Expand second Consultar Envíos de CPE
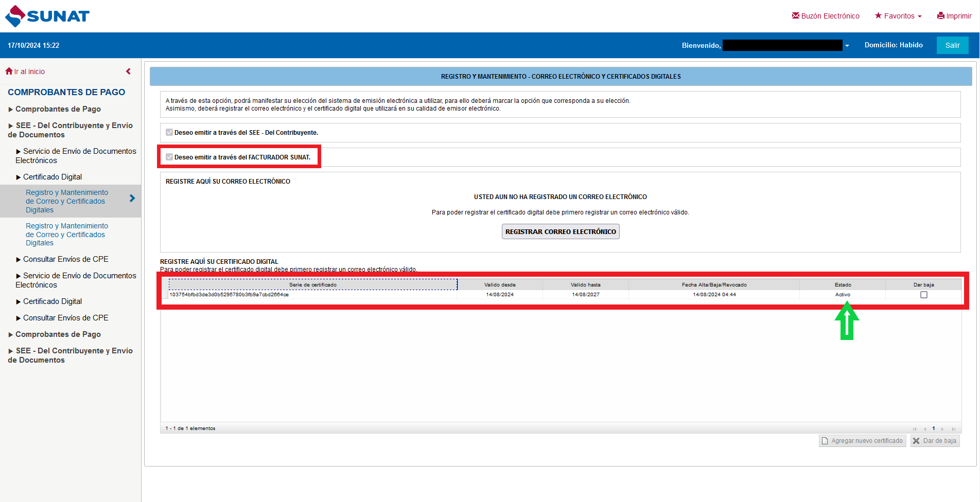This screenshot has width=980, height=502. pos(62,318)
